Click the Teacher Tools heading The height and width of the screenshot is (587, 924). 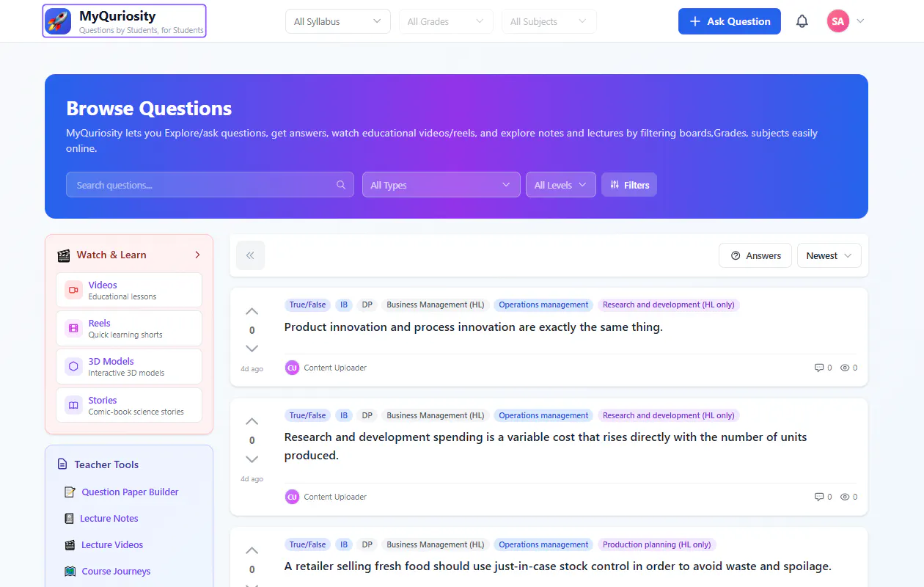point(106,464)
